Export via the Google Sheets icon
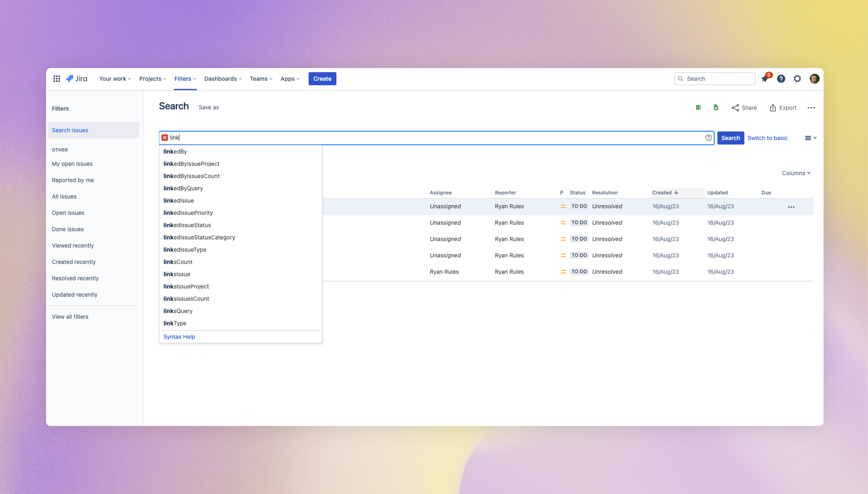 pos(716,108)
